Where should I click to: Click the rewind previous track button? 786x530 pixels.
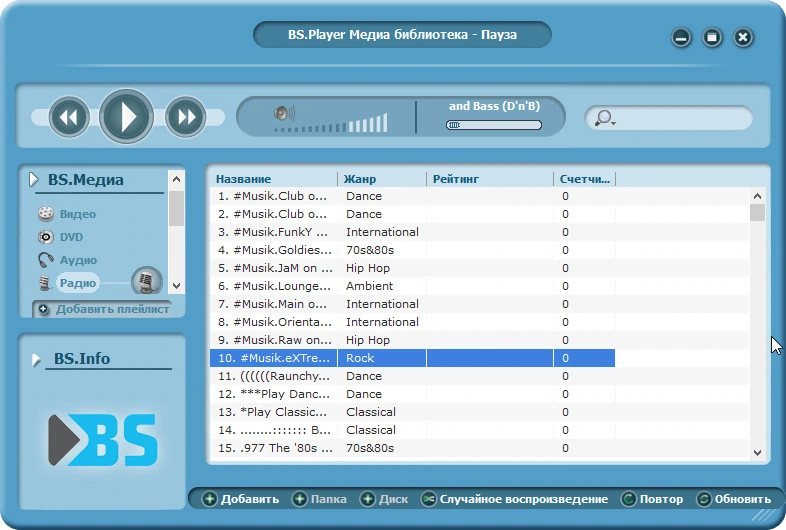69,117
